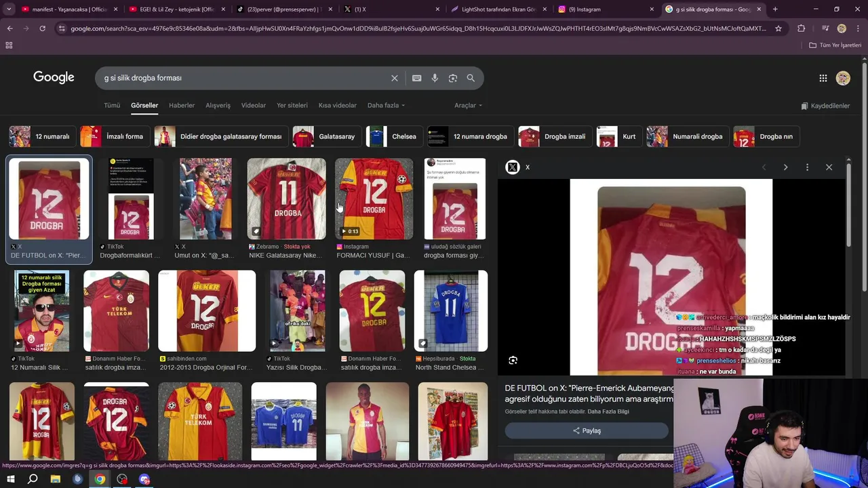Open '12 Numaralı Silik' TikTok result

pyautogui.click(x=41, y=321)
